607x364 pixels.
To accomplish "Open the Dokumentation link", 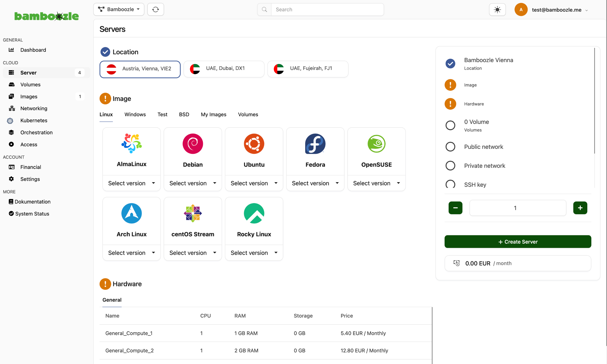I will coord(32,202).
